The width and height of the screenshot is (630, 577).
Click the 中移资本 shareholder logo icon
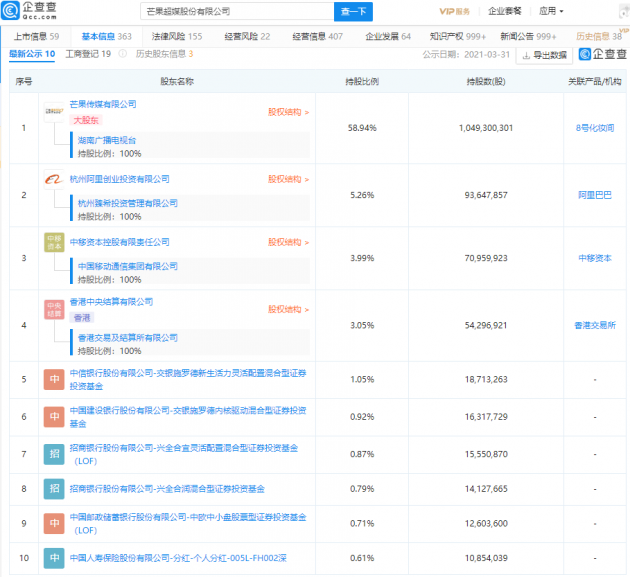(53, 244)
